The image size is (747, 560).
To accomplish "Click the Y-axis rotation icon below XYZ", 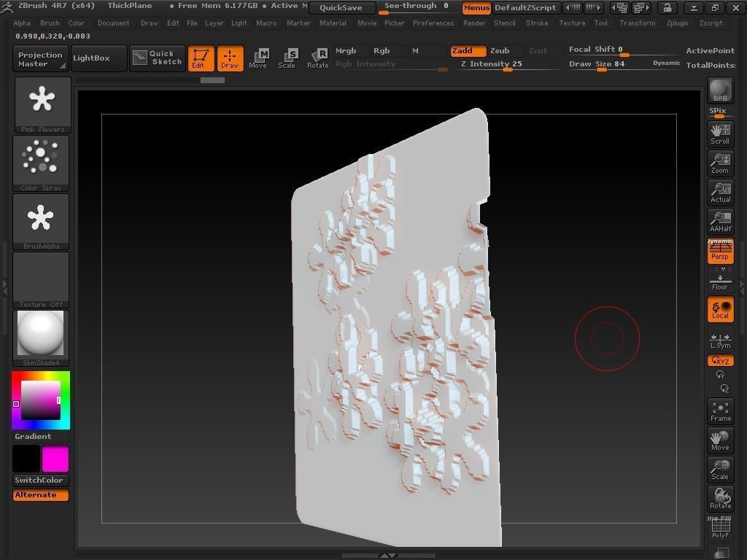I will (720, 375).
